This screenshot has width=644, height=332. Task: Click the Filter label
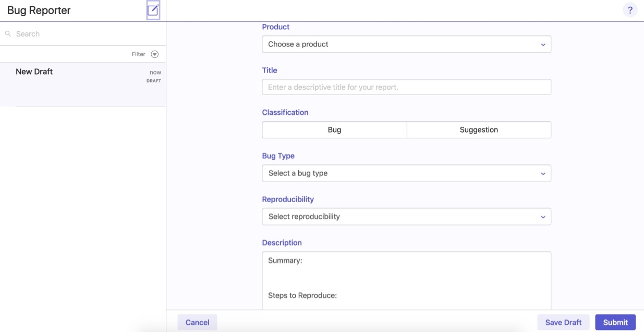pos(139,54)
